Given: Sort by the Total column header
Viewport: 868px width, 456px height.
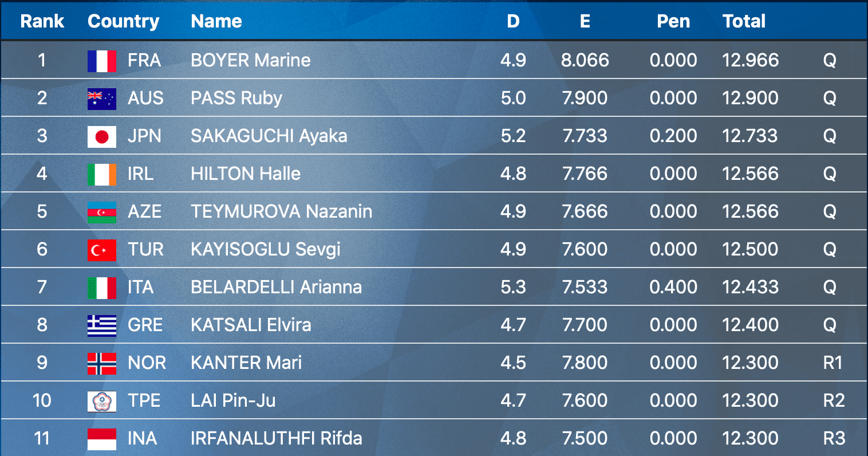Looking at the screenshot, I should click(x=744, y=21).
